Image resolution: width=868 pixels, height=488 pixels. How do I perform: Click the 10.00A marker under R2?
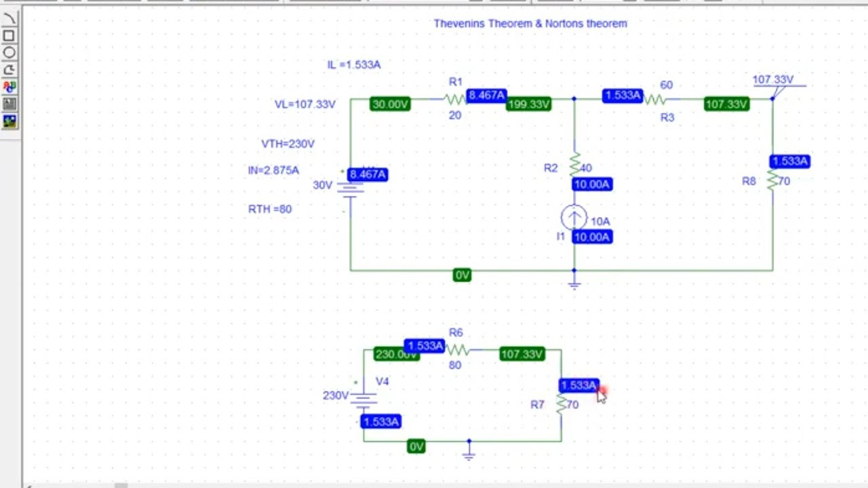(x=592, y=184)
